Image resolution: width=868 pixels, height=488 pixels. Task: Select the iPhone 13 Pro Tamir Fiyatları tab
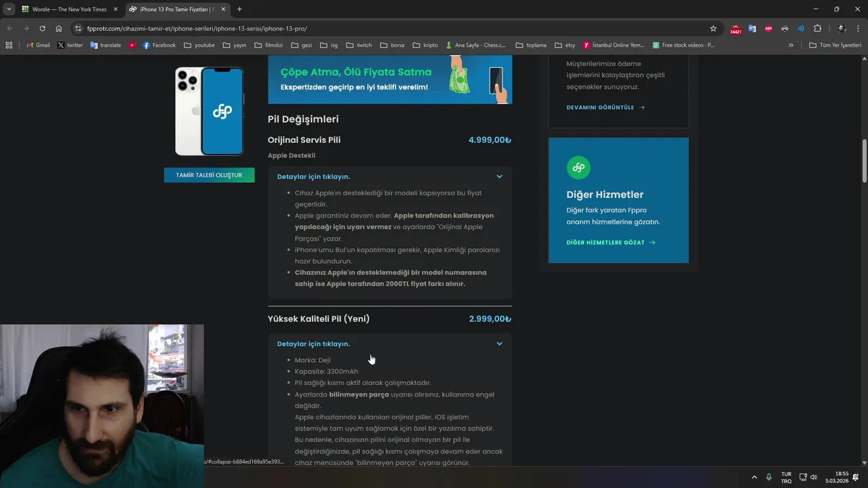coord(176,9)
